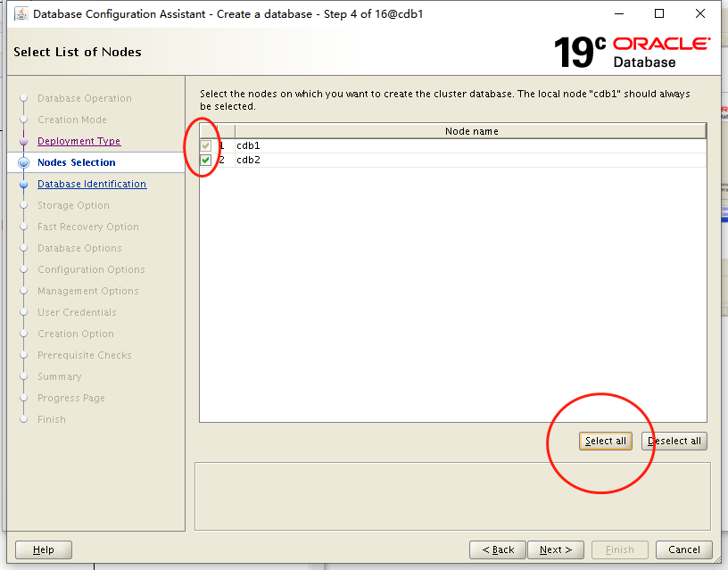Image resolution: width=728 pixels, height=570 pixels.
Task: Select the cdb2 node name cell
Action: (471, 161)
